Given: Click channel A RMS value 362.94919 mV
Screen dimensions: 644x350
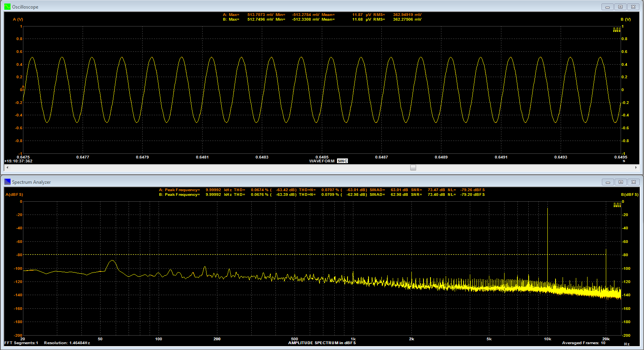Looking at the screenshot, I should coord(407,15).
